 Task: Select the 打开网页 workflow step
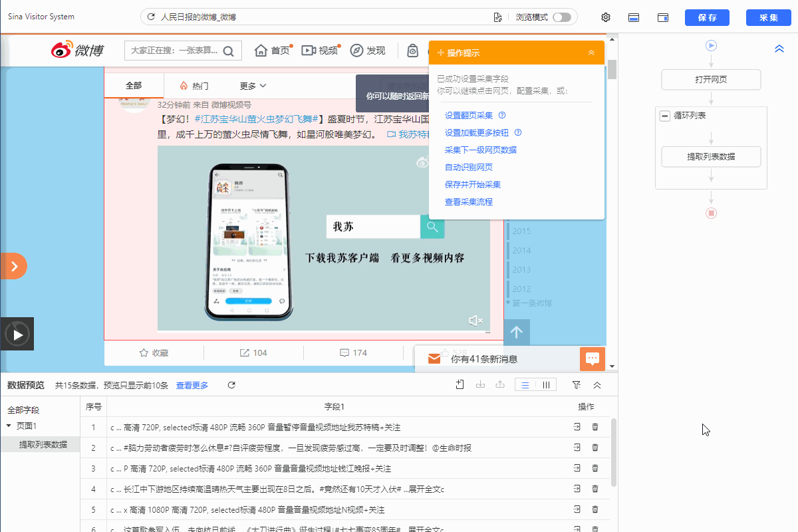(711, 80)
